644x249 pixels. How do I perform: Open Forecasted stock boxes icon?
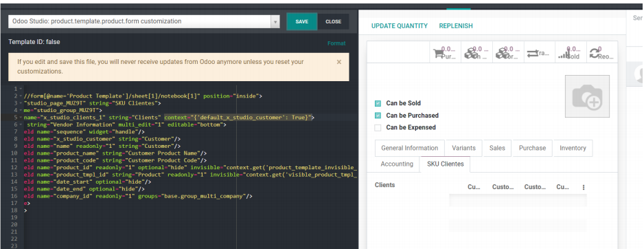tap(502, 54)
